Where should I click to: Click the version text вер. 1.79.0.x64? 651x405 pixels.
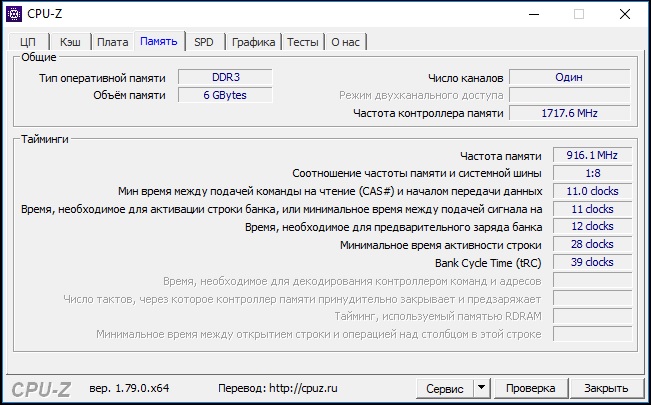pyautogui.click(x=129, y=388)
